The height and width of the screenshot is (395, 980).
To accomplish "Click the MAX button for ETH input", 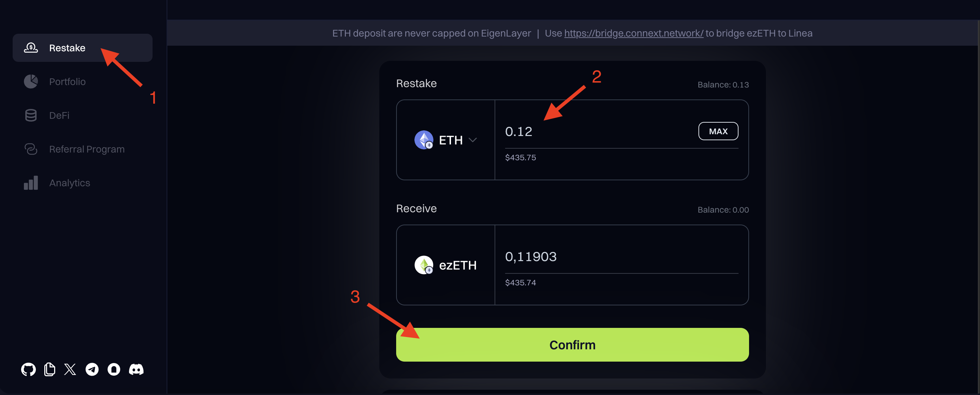I will [718, 131].
